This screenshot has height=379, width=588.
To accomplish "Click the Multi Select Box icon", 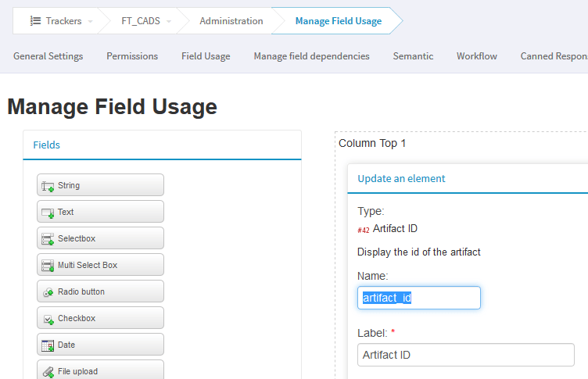I will [x=48, y=266].
